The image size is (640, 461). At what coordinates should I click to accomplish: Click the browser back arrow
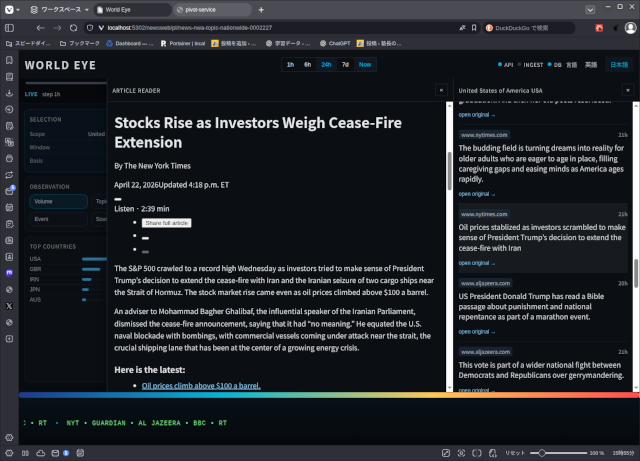click(x=40, y=28)
